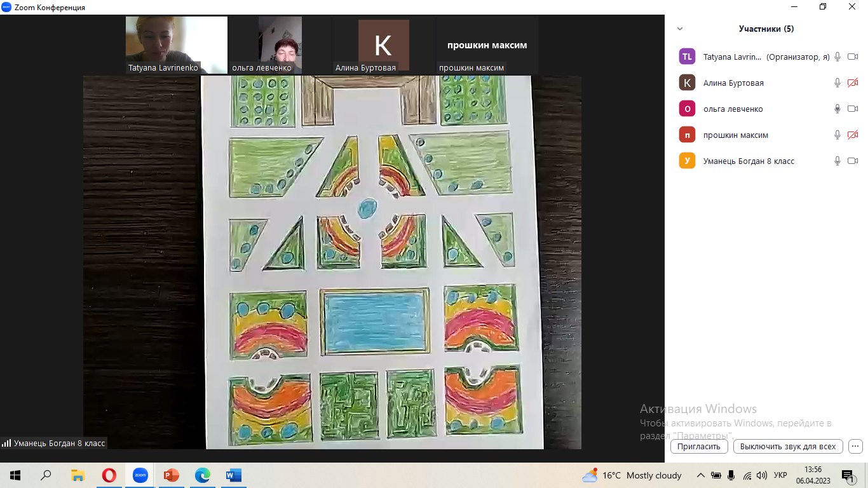The height and width of the screenshot is (488, 868).
Task: Click Алина Буртовая name in participants list
Action: click(x=733, y=83)
